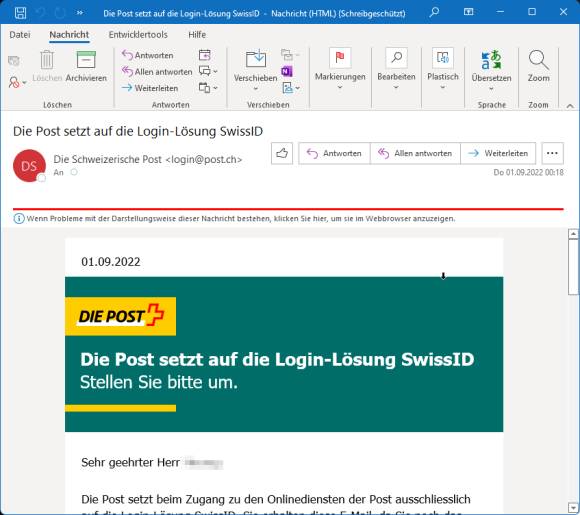Click the DIE POST logo in the email
Screen dimensions: 580x515
pyautogui.click(x=121, y=316)
